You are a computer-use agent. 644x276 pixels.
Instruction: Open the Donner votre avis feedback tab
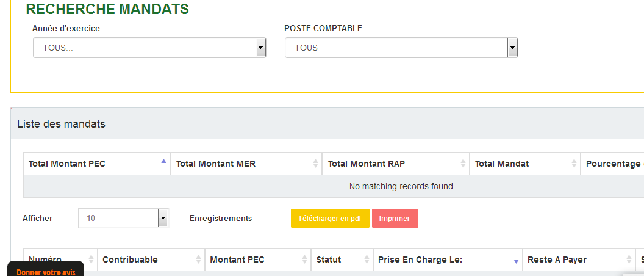[x=46, y=271]
